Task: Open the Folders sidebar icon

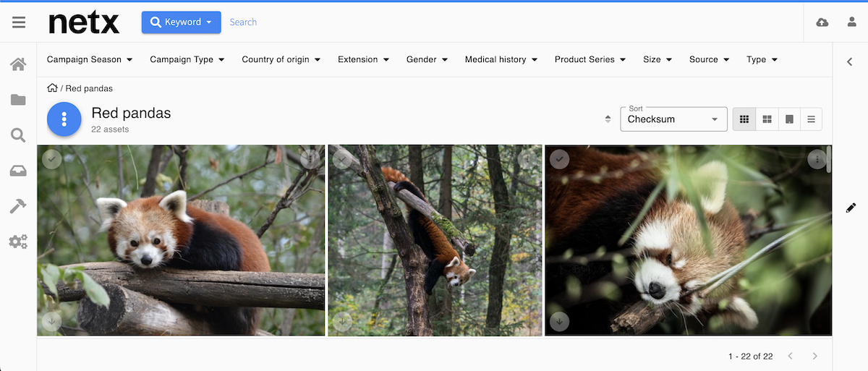Action: pos(18,100)
